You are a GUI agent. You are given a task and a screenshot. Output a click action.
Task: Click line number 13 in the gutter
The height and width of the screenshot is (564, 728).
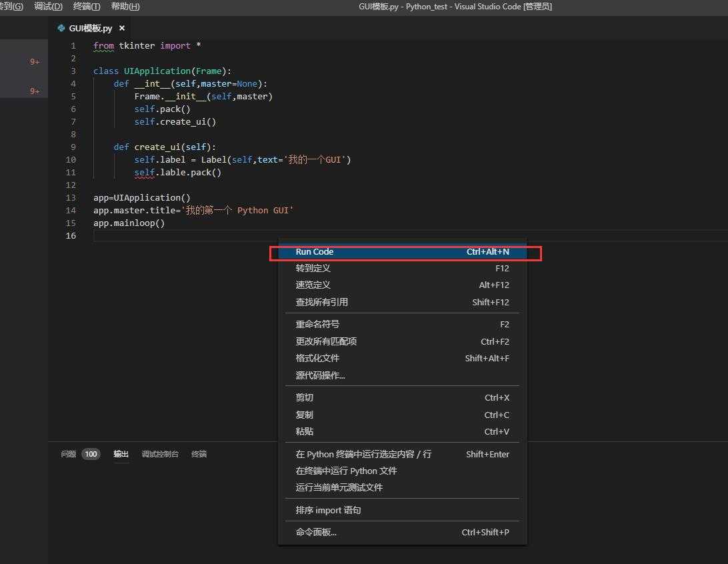(x=71, y=198)
